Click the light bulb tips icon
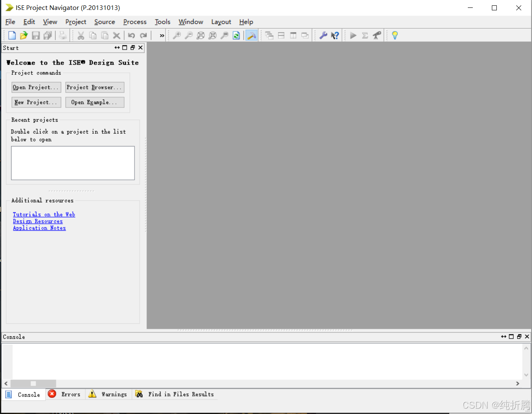 [x=395, y=36]
